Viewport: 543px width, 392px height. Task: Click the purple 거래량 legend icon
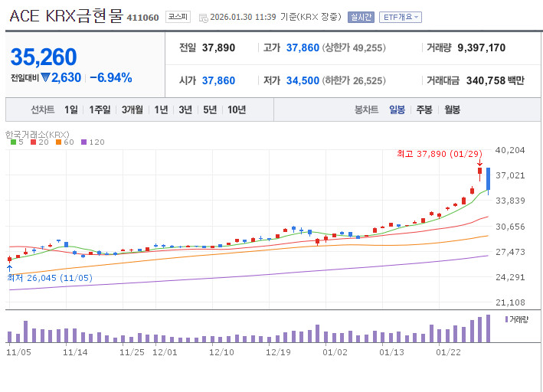coord(506,318)
